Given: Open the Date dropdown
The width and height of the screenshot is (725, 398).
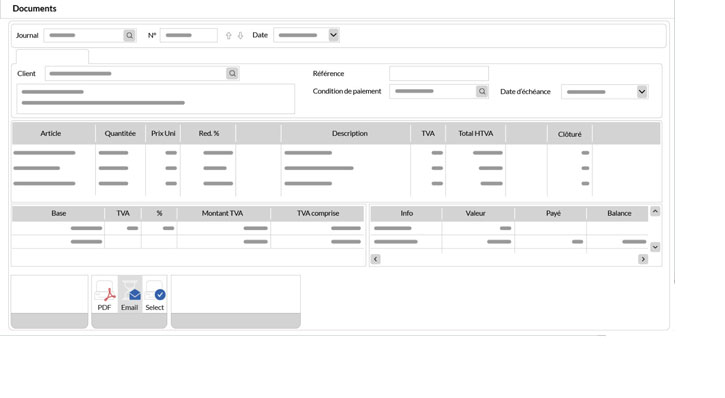Looking at the screenshot, I should point(333,35).
